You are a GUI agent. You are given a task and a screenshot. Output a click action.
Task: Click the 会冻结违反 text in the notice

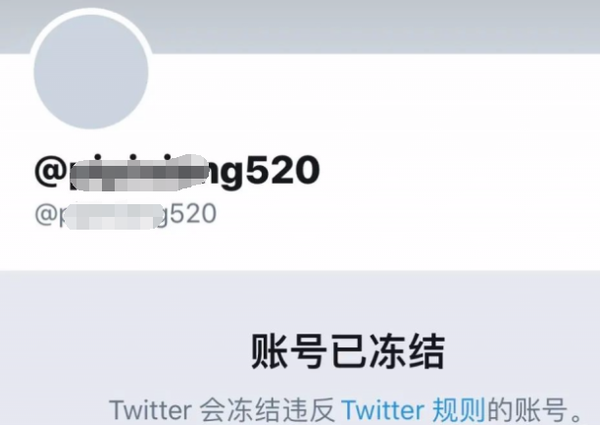coord(267,410)
